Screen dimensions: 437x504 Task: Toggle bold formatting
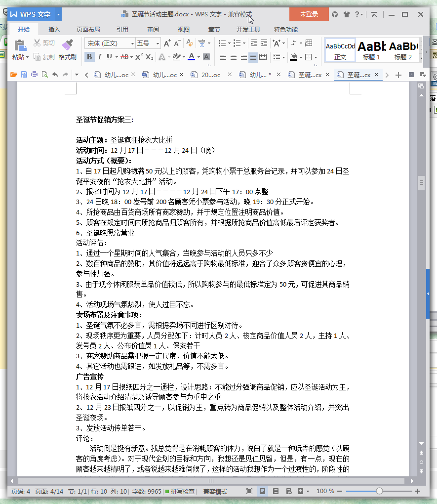(89, 57)
